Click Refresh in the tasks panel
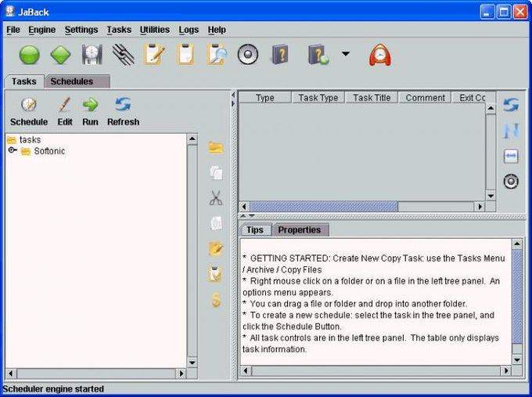The image size is (532, 397). (x=123, y=112)
